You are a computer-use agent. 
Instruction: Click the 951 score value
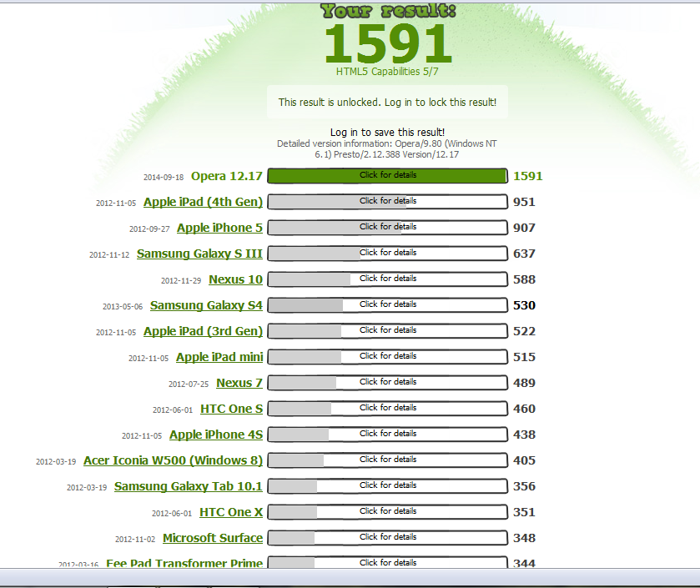pyautogui.click(x=524, y=202)
